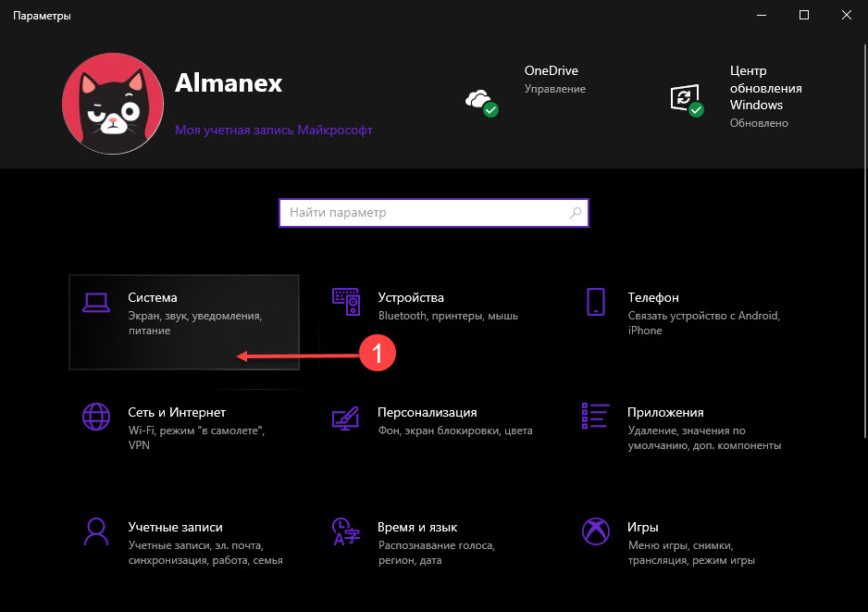Click the Учетные записи person icon
The height and width of the screenshot is (612, 868).
[x=96, y=531]
